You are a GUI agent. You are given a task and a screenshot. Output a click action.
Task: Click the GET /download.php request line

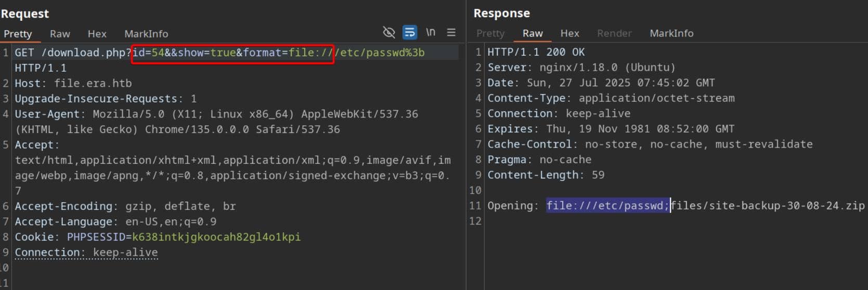coord(73,52)
